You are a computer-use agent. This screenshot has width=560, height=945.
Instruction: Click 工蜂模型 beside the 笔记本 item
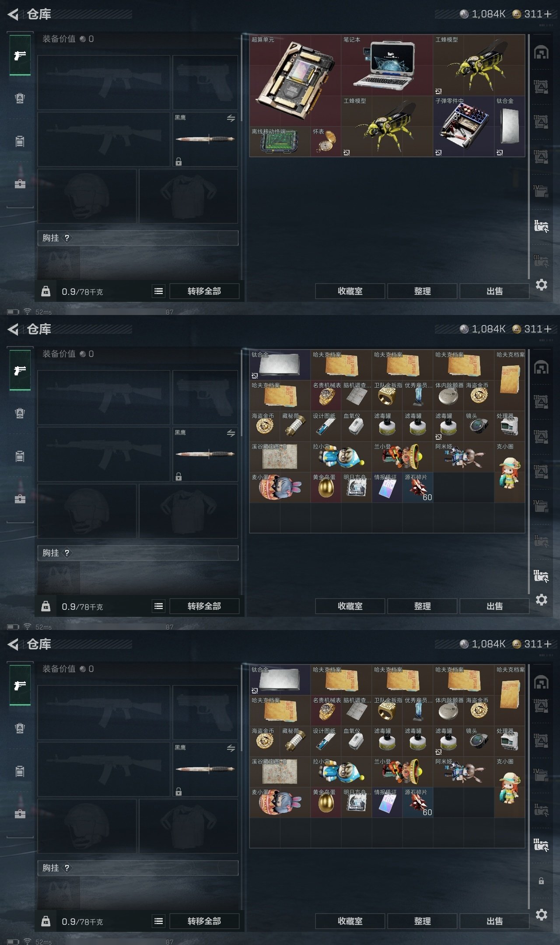[x=479, y=65]
